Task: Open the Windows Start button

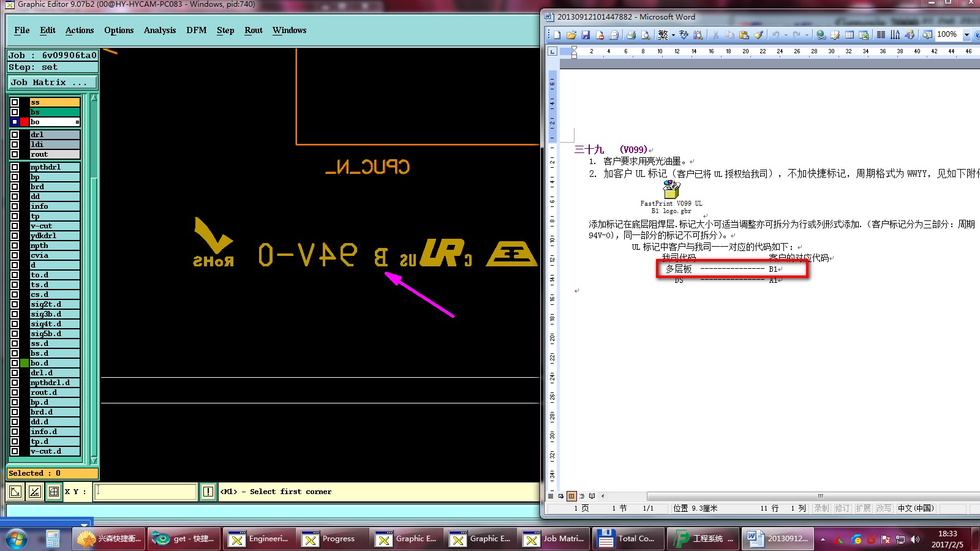Action: [17, 539]
